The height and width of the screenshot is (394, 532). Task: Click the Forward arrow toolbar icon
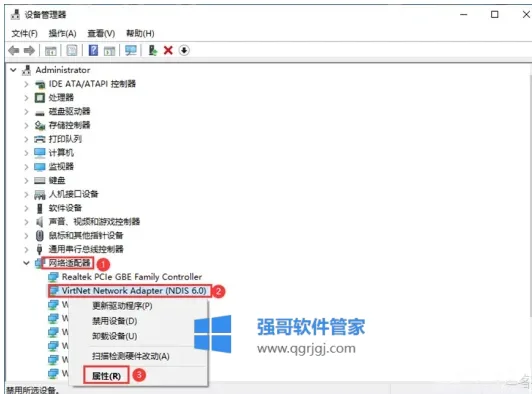pyautogui.click(x=29, y=51)
